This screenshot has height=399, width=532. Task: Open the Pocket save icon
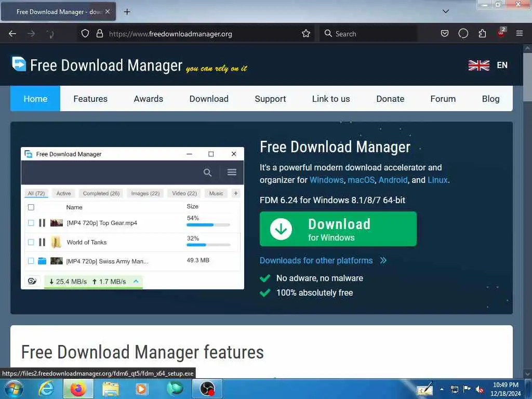tap(445, 34)
